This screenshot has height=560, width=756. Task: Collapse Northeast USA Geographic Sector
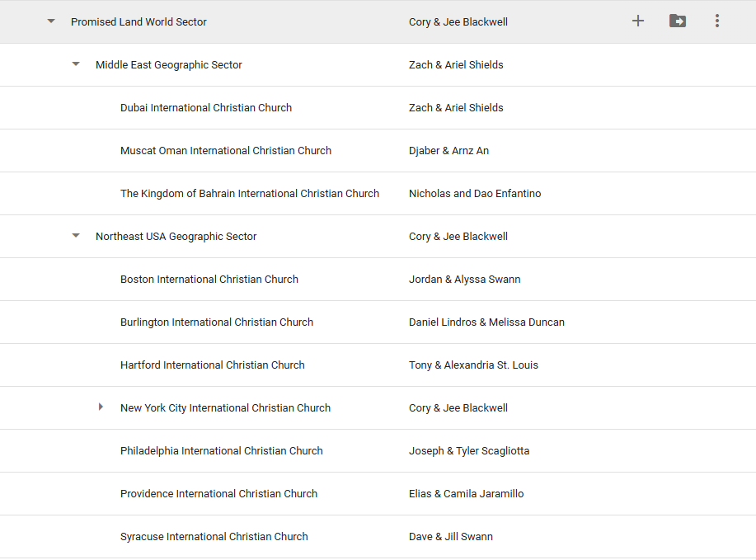[76, 236]
